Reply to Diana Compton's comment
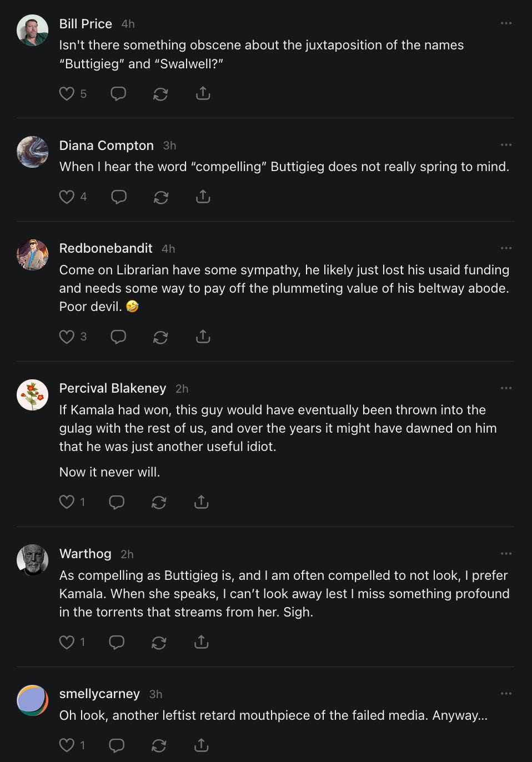Screen dimensions: 532x762 click(119, 197)
